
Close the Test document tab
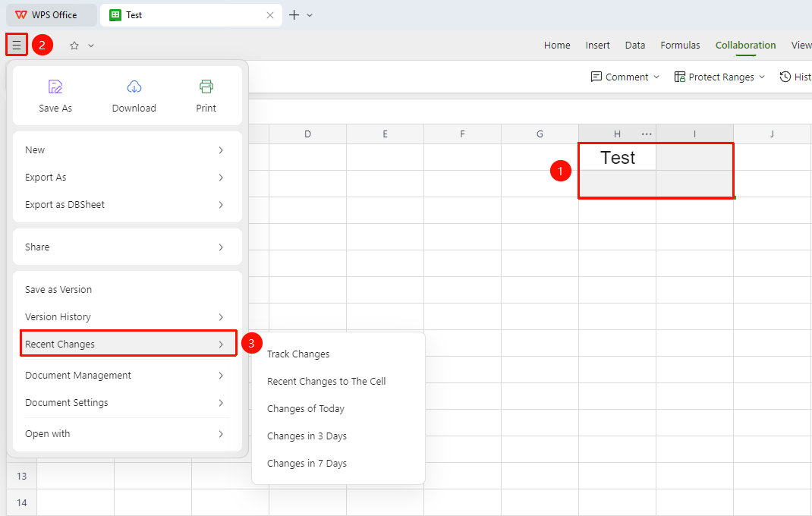point(270,15)
